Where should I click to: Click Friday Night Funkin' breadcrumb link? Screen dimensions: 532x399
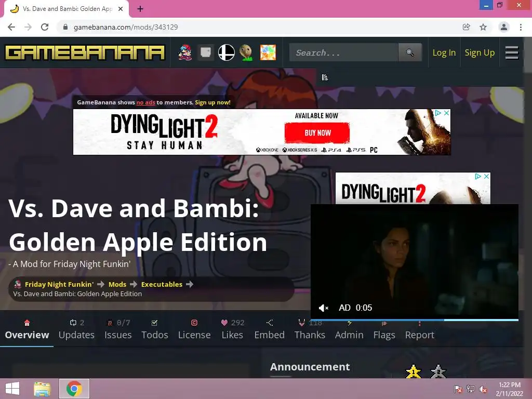pyautogui.click(x=59, y=284)
